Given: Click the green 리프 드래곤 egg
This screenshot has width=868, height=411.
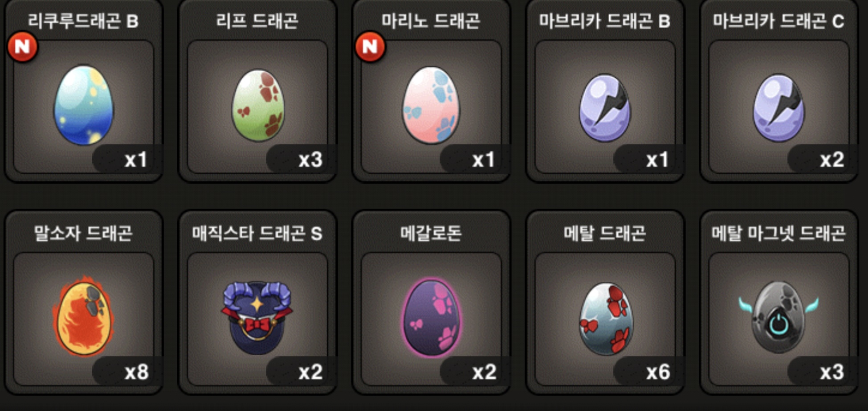Looking at the screenshot, I should [258, 105].
